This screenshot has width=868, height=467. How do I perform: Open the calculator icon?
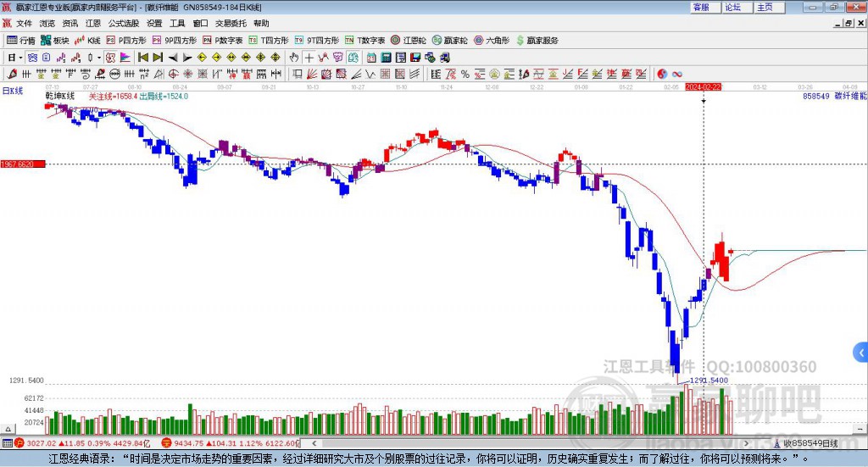click(x=386, y=58)
